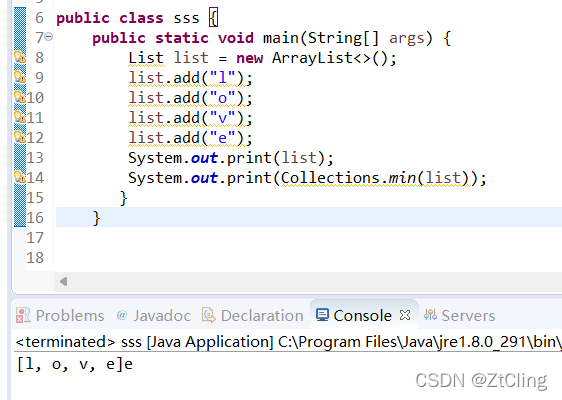
Task: Switch to the Javadoc tab
Action: 154,315
